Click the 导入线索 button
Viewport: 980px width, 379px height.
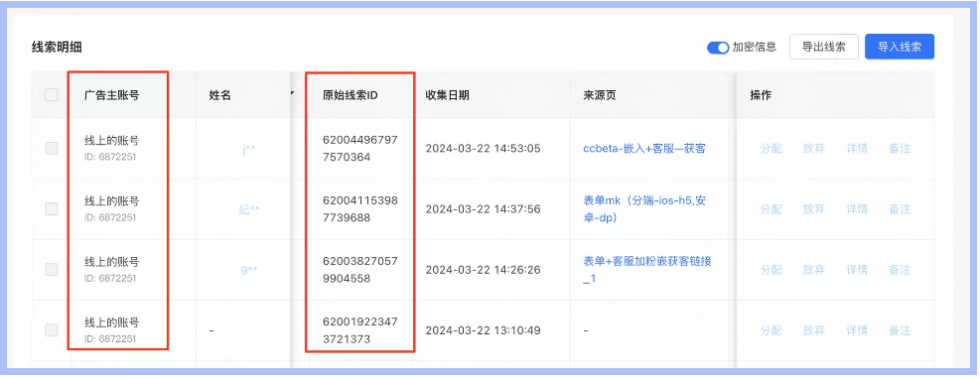pos(900,47)
